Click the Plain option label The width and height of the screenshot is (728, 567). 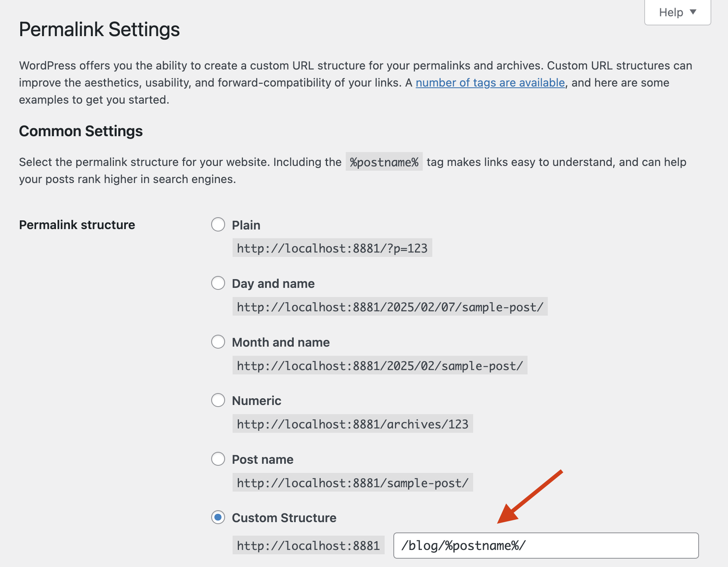coord(246,225)
